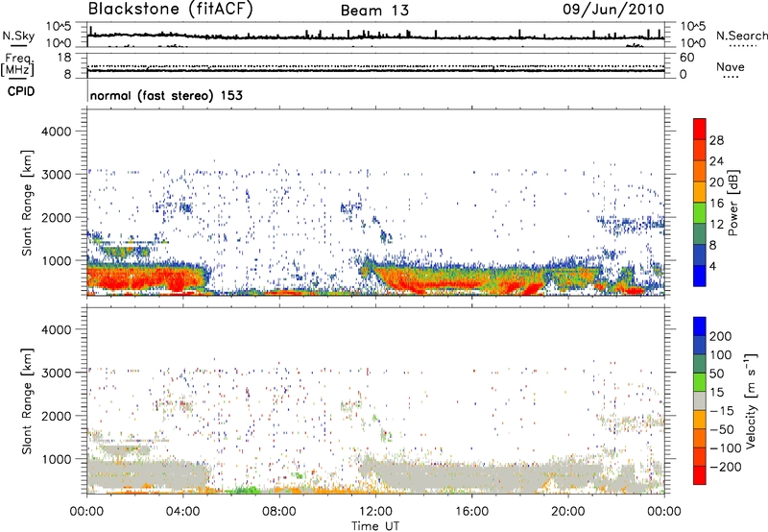Image resolution: width=768 pixels, height=532 pixels.
Task: Click the "24" tick on Power color bar
Action: click(x=716, y=161)
